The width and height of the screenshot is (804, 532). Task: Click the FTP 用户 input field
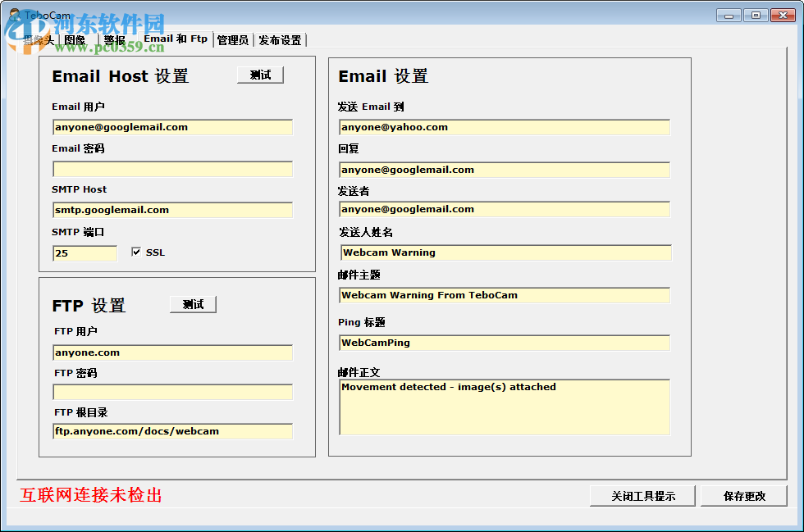click(173, 352)
